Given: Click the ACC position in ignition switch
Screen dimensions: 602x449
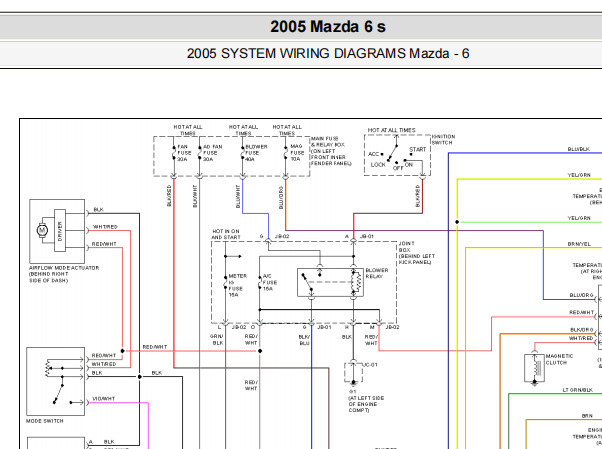Looking at the screenshot, I should (x=374, y=154).
